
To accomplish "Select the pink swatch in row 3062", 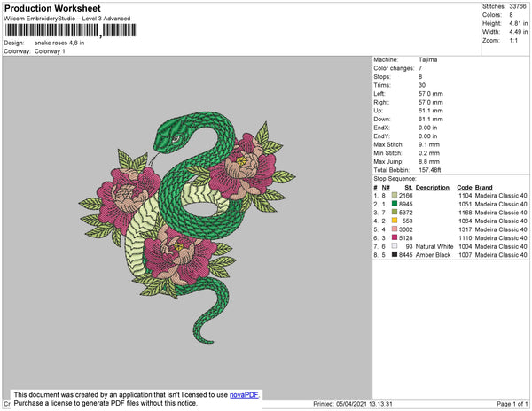I will pyautogui.click(x=395, y=229).
